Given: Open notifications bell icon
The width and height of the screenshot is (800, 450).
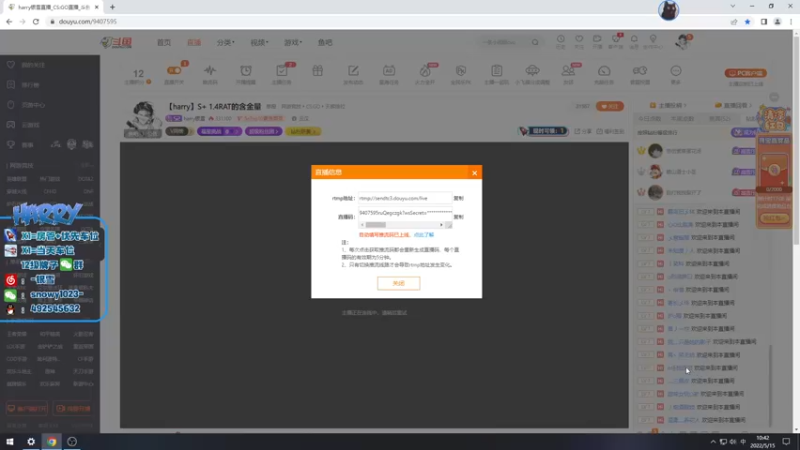Looking at the screenshot, I should [x=634, y=41].
